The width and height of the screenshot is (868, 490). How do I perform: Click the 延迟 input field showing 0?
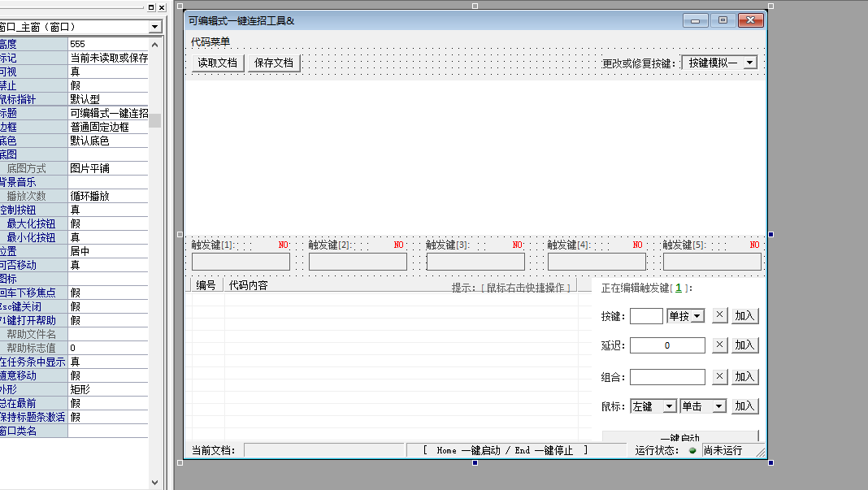coord(666,345)
